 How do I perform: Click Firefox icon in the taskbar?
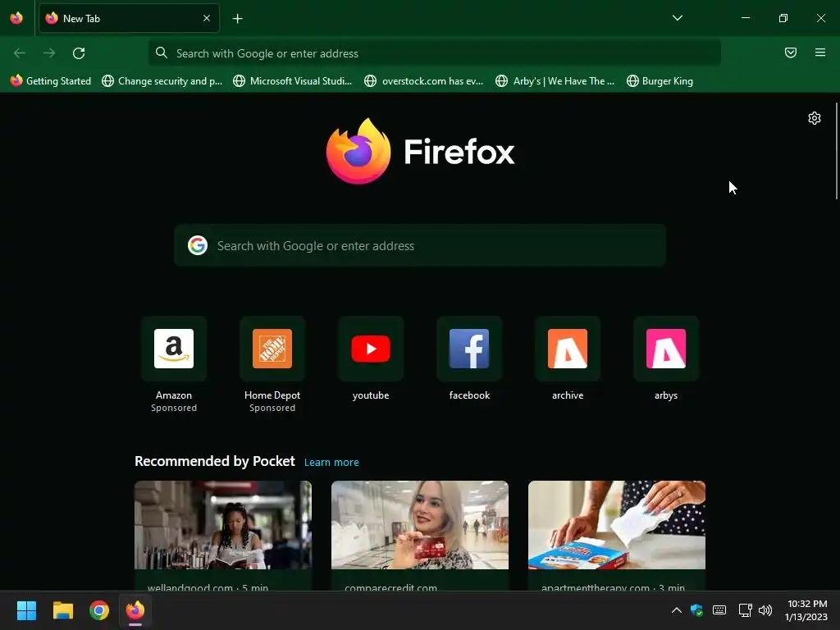click(135, 610)
